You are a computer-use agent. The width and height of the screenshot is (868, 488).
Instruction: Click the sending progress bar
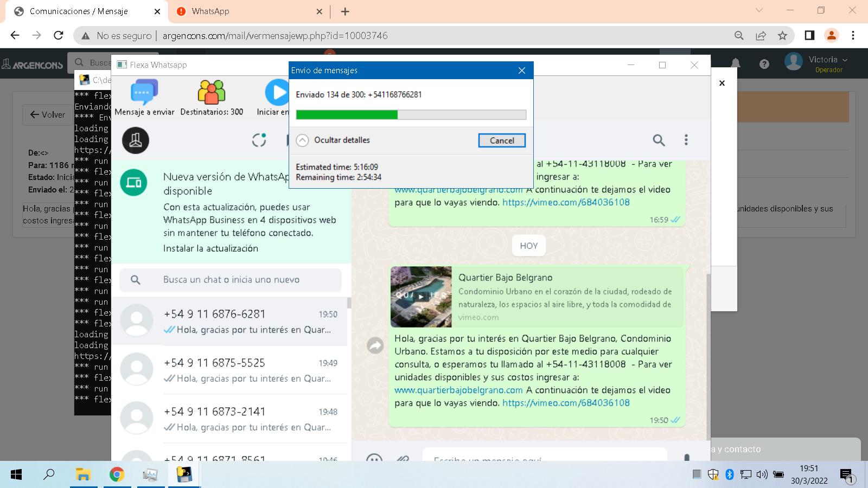pos(411,115)
